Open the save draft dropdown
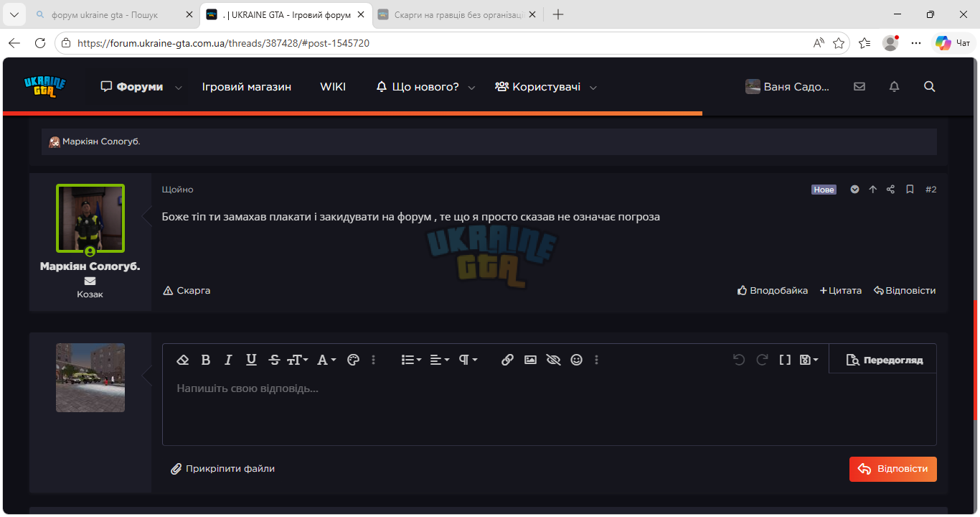The width and height of the screenshot is (980, 517). tap(809, 360)
